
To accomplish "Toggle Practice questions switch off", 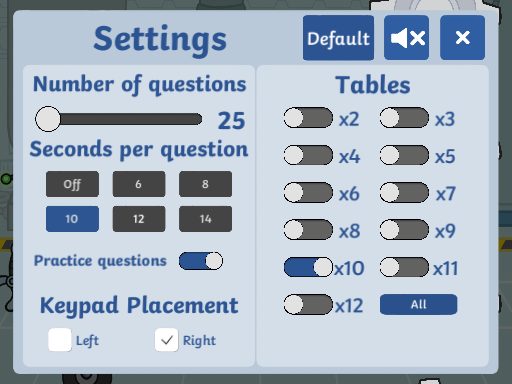I will coord(201,261).
